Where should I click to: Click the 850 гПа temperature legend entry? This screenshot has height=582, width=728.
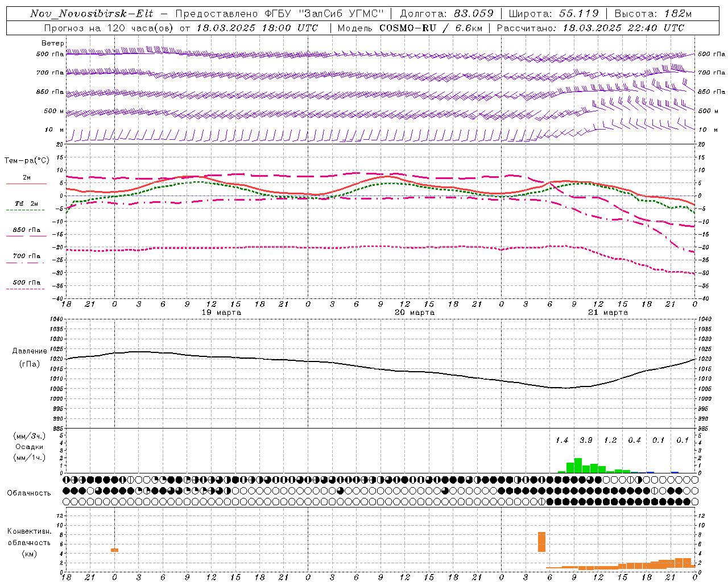(27, 230)
